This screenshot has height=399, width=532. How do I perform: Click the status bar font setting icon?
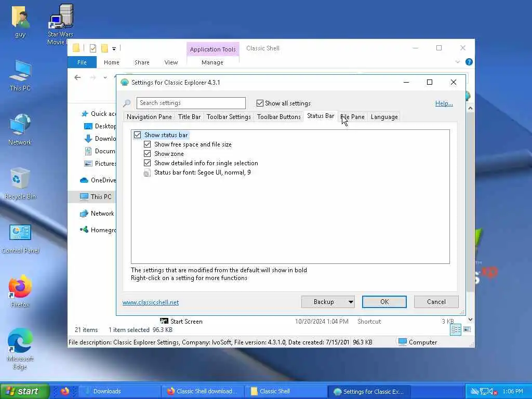pyautogui.click(x=147, y=172)
